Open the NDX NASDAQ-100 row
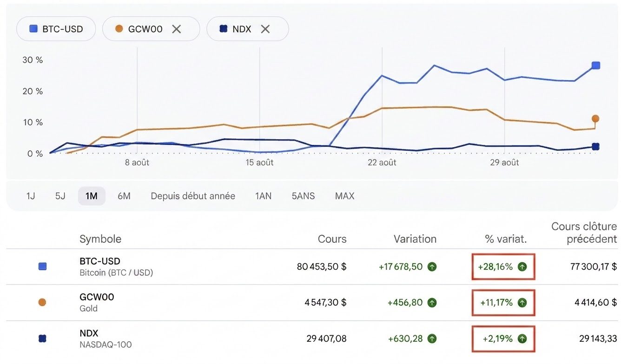The width and height of the screenshot is (621, 364). pyautogui.click(x=312, y=339)
